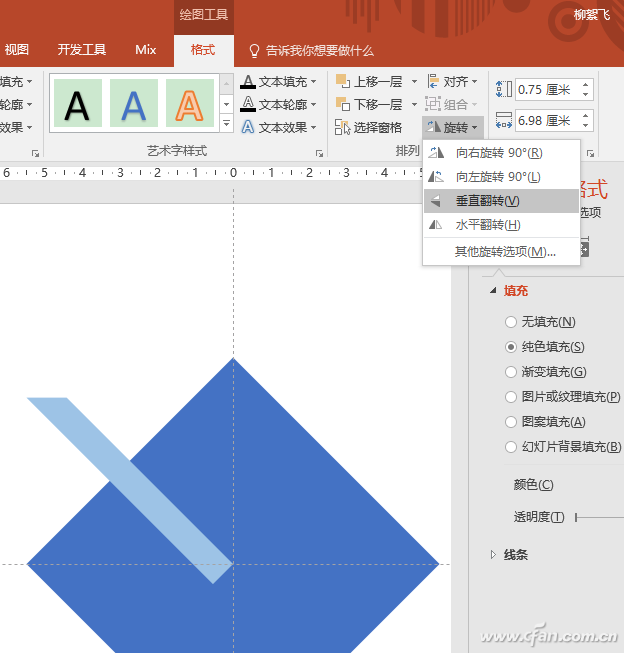This screenshot has height=653, width=624.
Task: Click the Bring Forward (上移一层) icon
Action: (343, 81)
